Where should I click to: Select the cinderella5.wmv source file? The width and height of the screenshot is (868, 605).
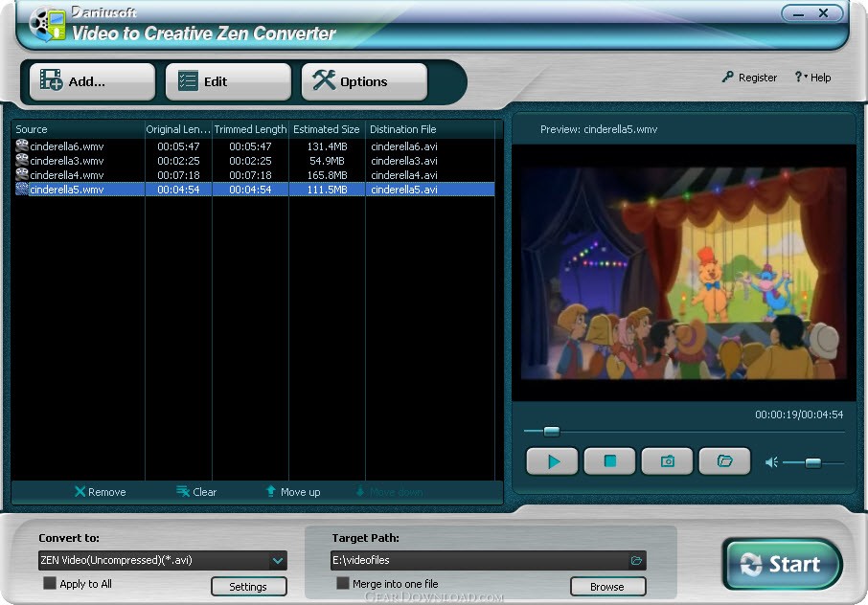pyautogui.click(x=67, y=190)
